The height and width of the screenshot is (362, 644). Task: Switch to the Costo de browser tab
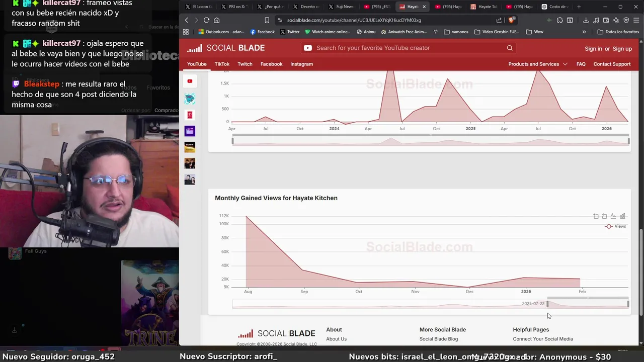click(x=555, y=7)
